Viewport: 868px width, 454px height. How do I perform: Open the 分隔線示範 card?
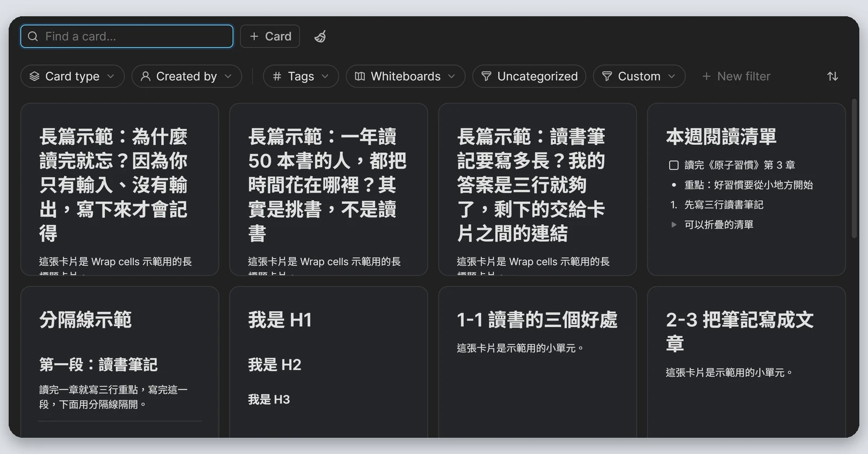click(x=120, y=362)
